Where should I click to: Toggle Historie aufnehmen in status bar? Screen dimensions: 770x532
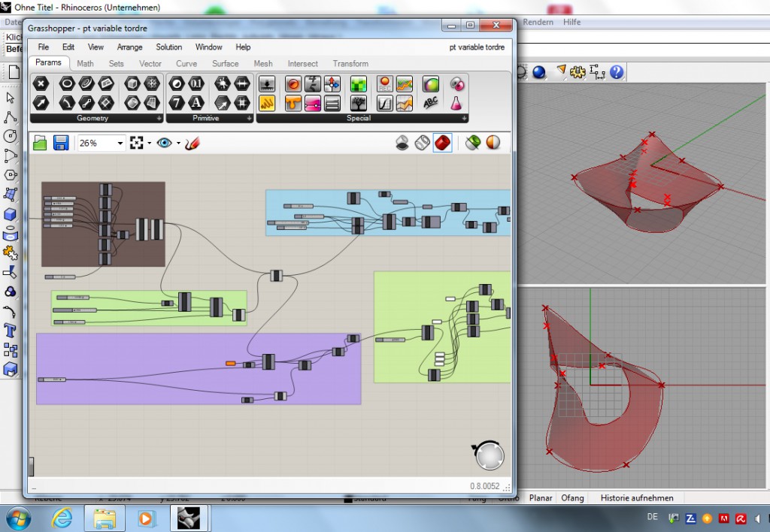[637, 497]
